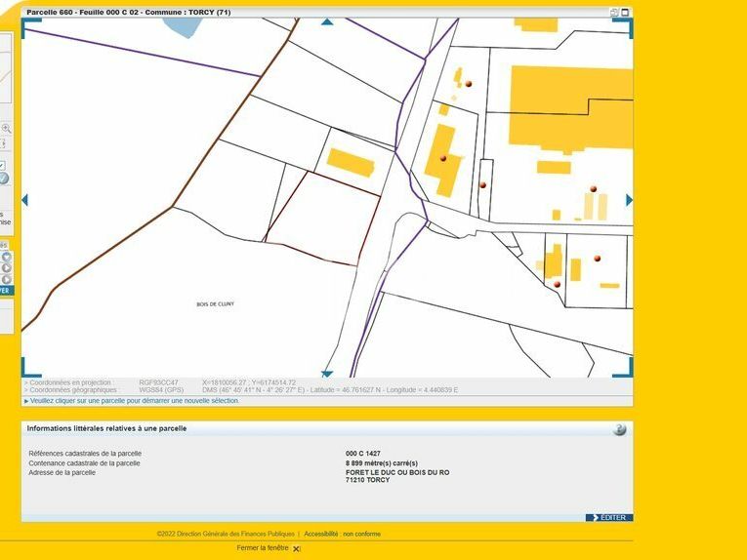This screenshot has width=747, height=560.
Task: Click the Parcelle 660 map title bar text
Action: click(x=129, y=13)
